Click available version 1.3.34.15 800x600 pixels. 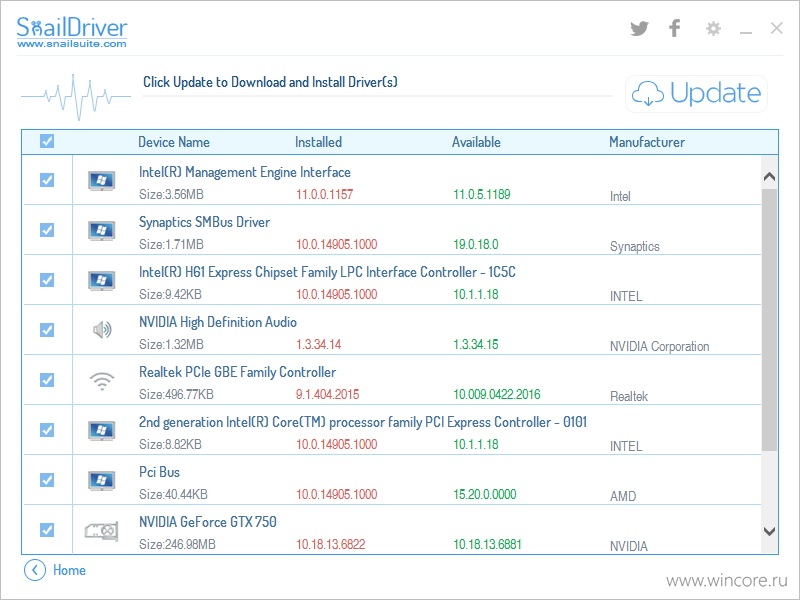476,344
